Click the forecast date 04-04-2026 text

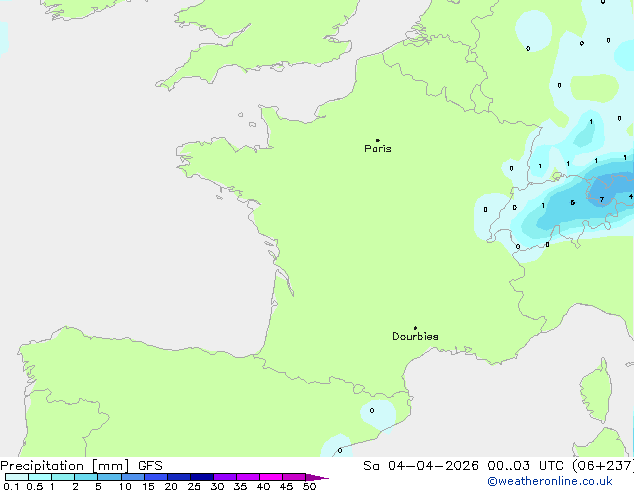(x=433, y=466)
